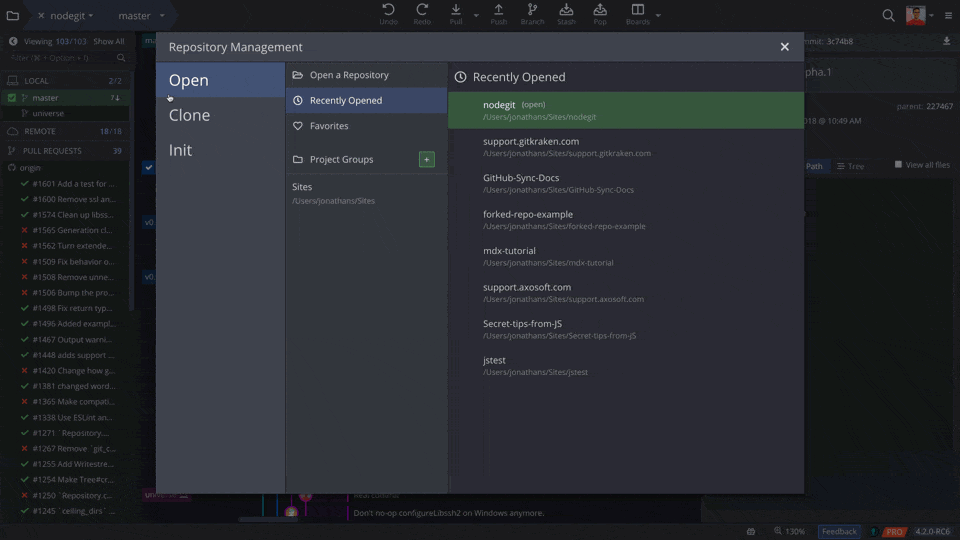
Task: Select the Init tab
Action: point(220,150)
